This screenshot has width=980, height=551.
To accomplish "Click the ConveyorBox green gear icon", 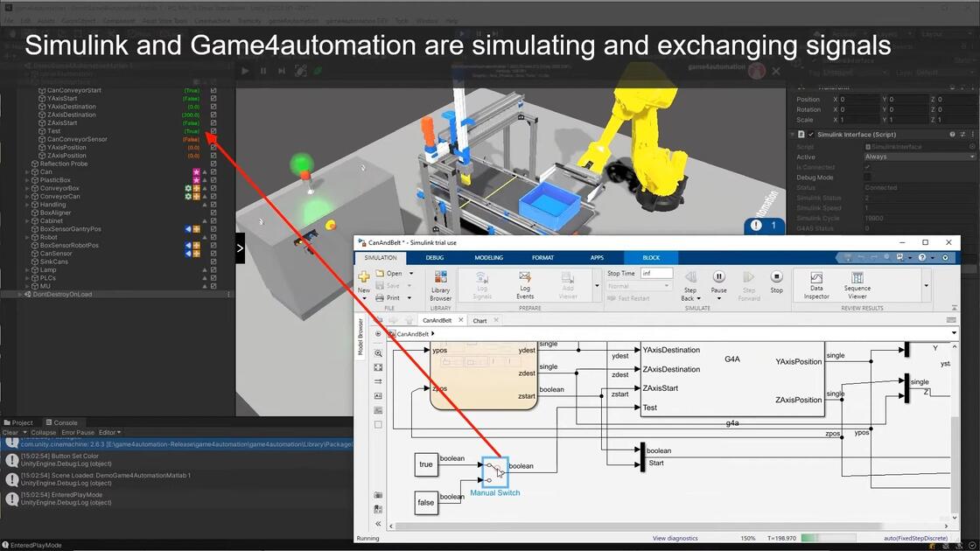I will (188, 188).
